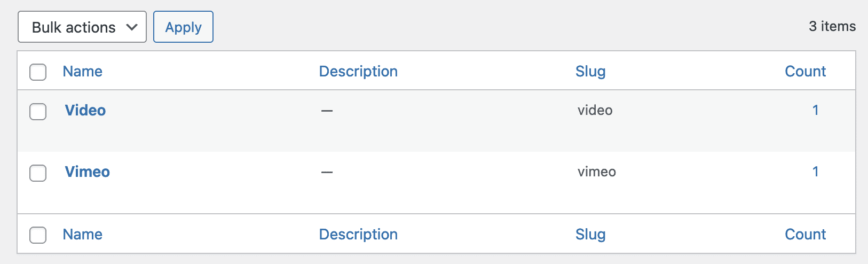Sort by Name in header row
Image resolution: width=868 pixels, height=264 pixels.
pyautogui.click(x=82, y=72)
